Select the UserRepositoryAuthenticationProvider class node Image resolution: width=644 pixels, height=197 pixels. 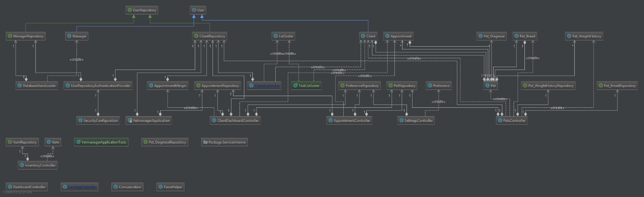click(98, 86)
